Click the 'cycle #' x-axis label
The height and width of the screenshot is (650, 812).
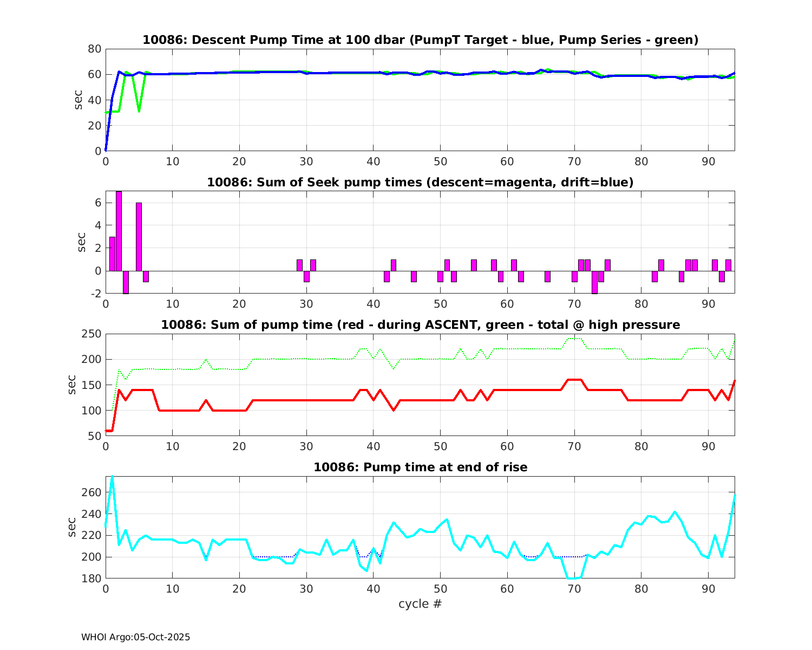pyautogui.click(x=420, y=603)
